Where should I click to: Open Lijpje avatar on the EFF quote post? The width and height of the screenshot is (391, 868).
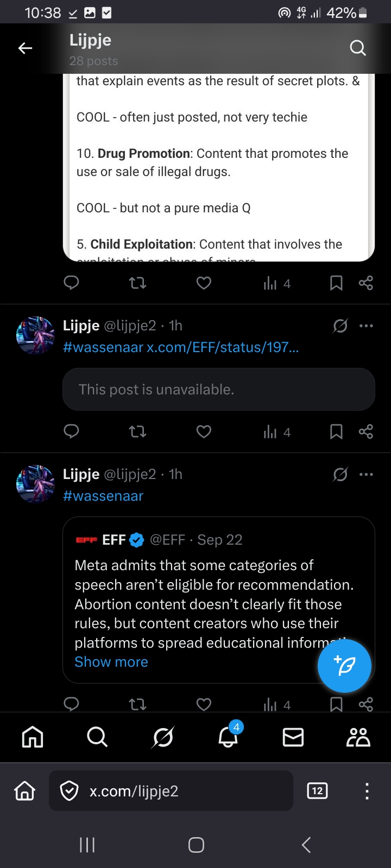coord(36,484)
